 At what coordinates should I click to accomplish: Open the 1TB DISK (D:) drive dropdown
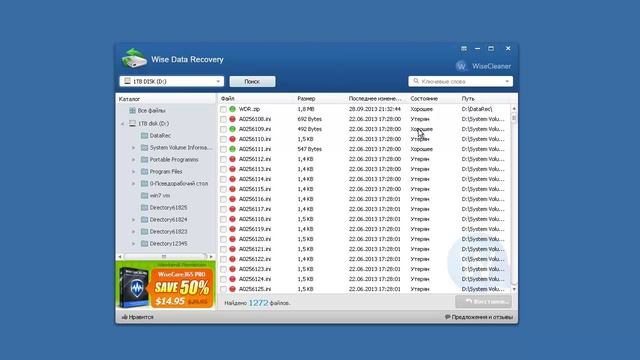coord(171,81)
